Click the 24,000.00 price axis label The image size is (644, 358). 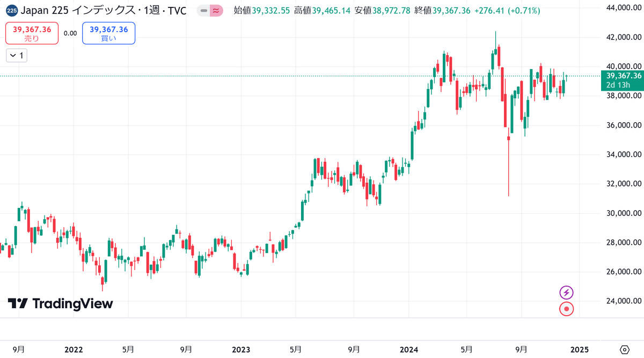click(x=623, y=301)
